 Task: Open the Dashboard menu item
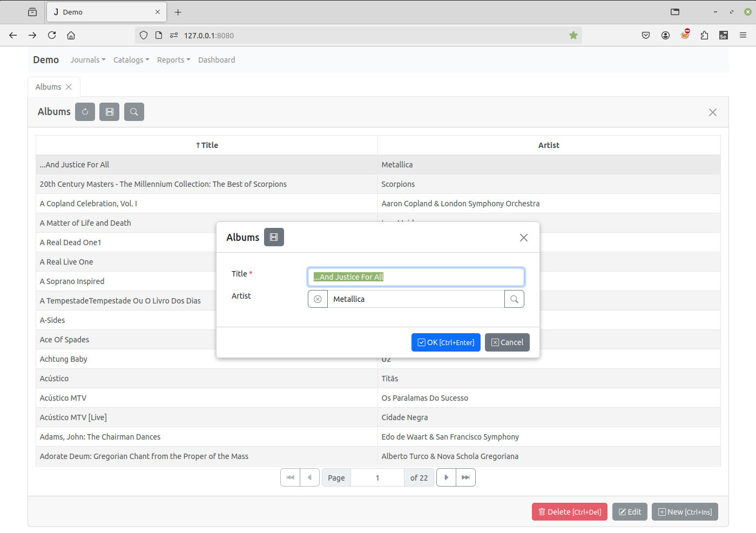(x=217, y=60)
